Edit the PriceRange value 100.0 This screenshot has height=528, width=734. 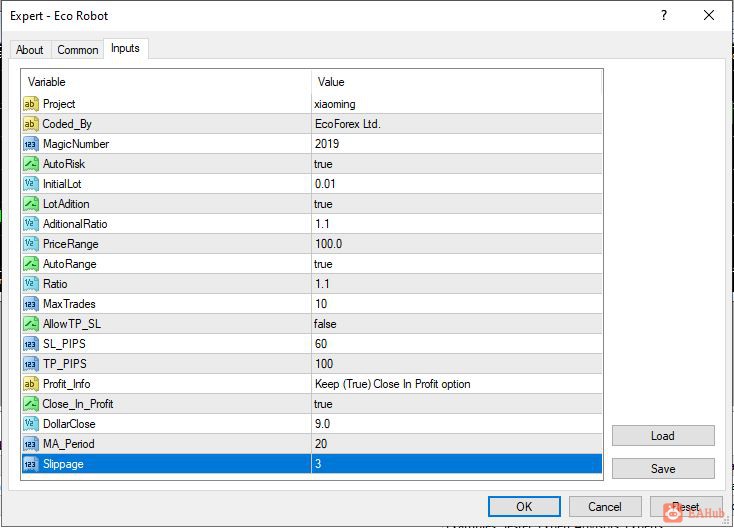coord(329,244)
